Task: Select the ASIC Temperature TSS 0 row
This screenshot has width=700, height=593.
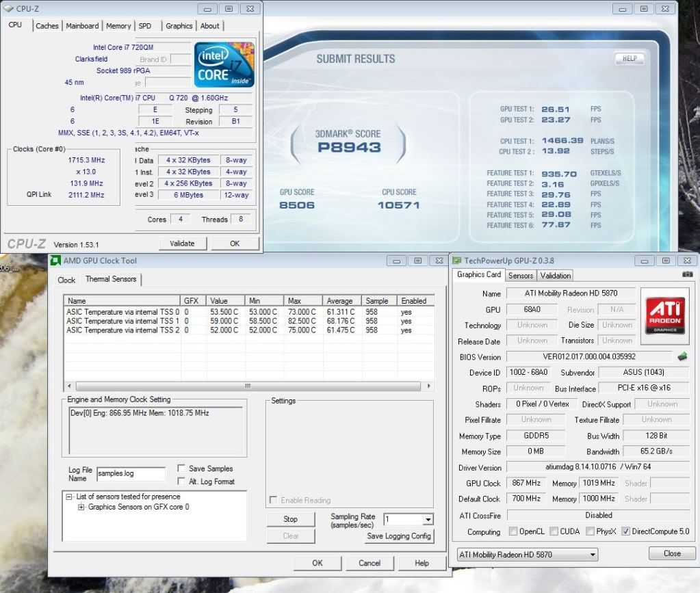Action: point(249,312)
